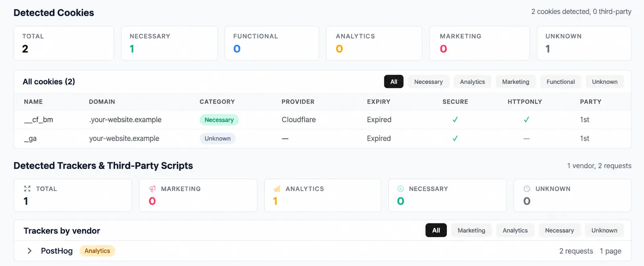This screenshot has width=644, height=266.
Task: Filter trackers by Necessary
Action: (x=559, y=230)
